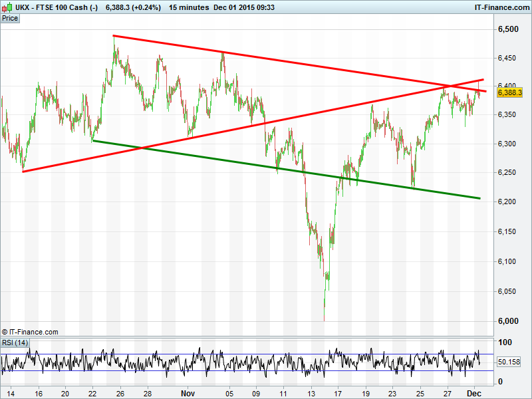532x399 pixels.
Task: Click the 6,000 price axis label
Action: click(x=509, y=321)
